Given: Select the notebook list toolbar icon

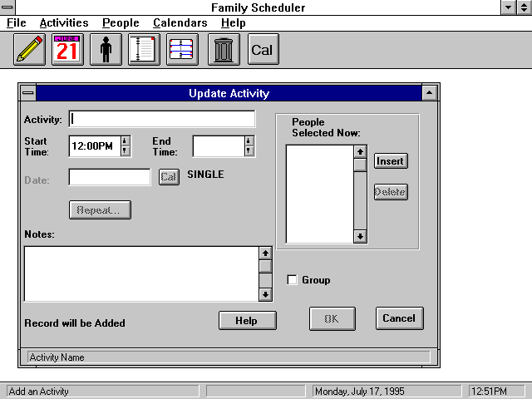Looking at the screenshot, I should pyautogui.click(x=144, y=50).
